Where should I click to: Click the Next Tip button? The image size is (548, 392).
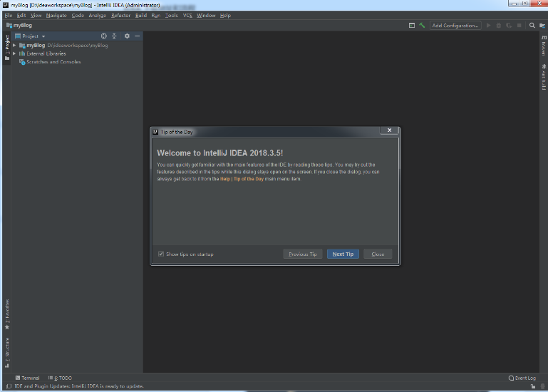[x=343, y=254]
